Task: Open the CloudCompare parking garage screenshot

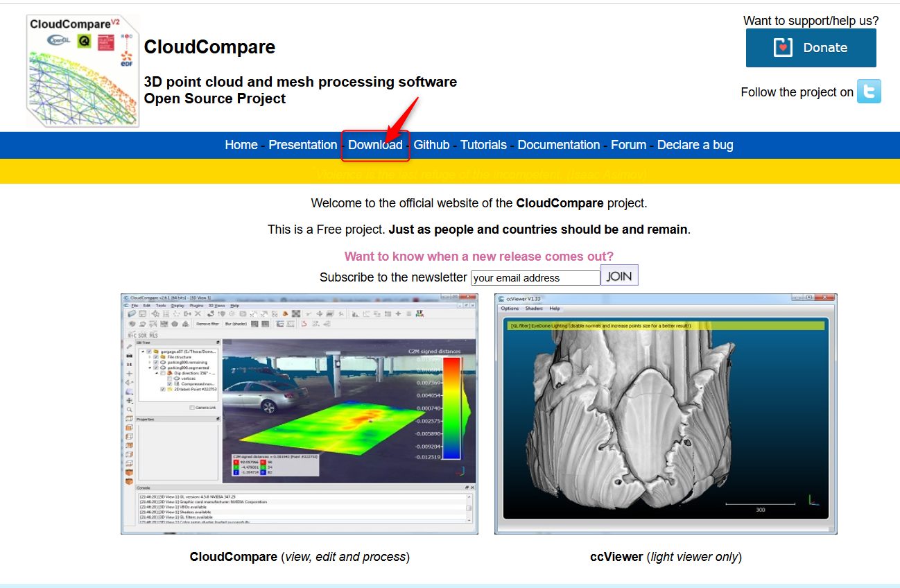Action: [x=299, y=413]
